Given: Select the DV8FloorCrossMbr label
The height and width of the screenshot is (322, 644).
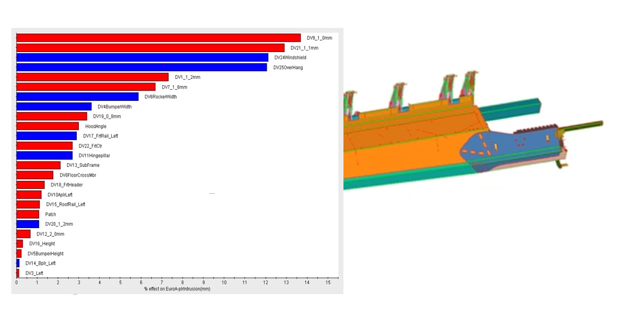Looking at the screenshot, I should coord(78,175).
